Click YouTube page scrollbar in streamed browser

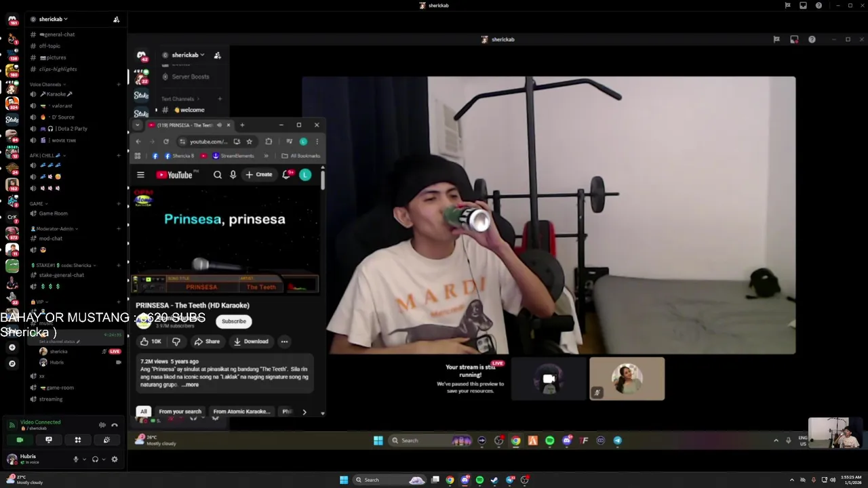coord(322,180)
